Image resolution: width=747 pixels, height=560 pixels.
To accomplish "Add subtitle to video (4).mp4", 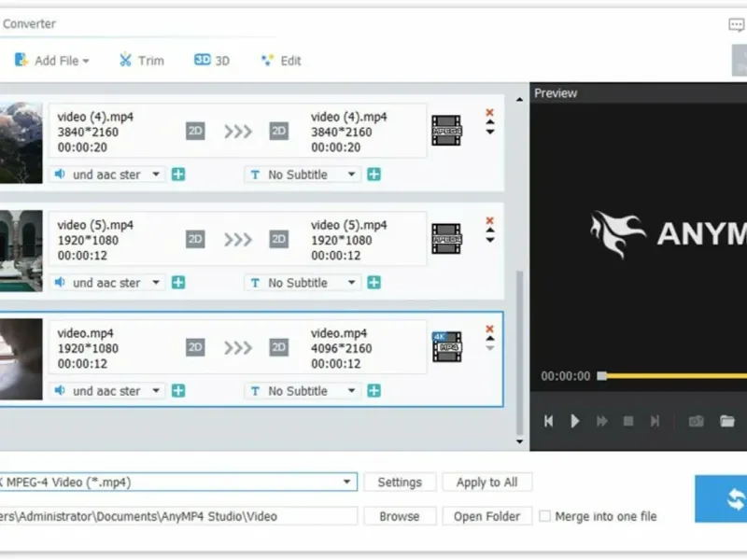I will pos(374,175).
